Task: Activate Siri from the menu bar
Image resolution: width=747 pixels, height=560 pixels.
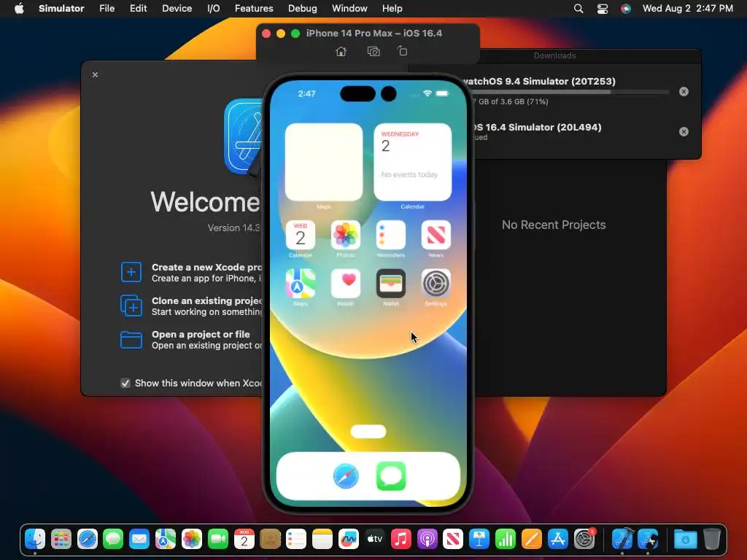Action: [x=625, y=8]
